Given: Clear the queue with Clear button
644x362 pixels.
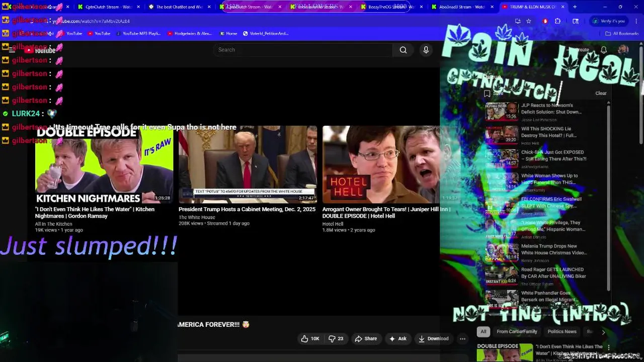Looking at the screenshot, I should (x=601, y=94).
